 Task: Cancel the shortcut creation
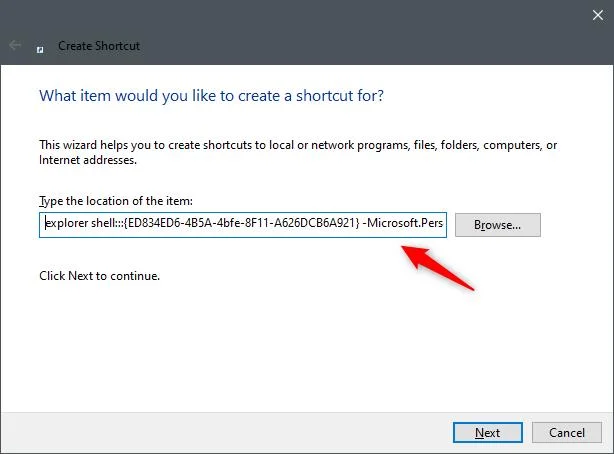click(567, 432)
